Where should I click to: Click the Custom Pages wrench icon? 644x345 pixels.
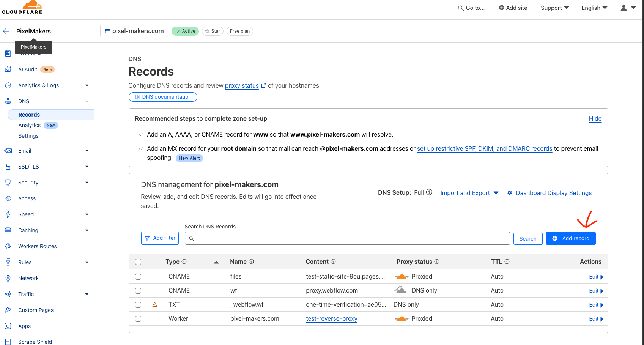pos(8,310)
